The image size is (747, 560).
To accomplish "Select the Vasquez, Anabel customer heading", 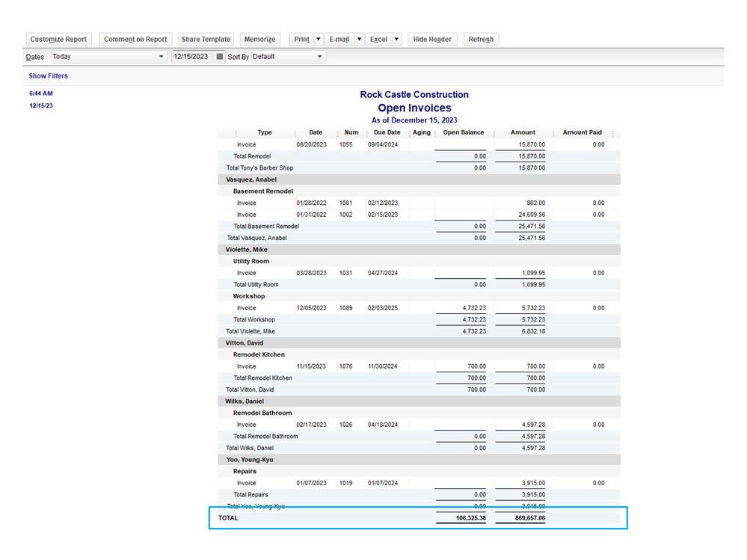I will point(419,179).
